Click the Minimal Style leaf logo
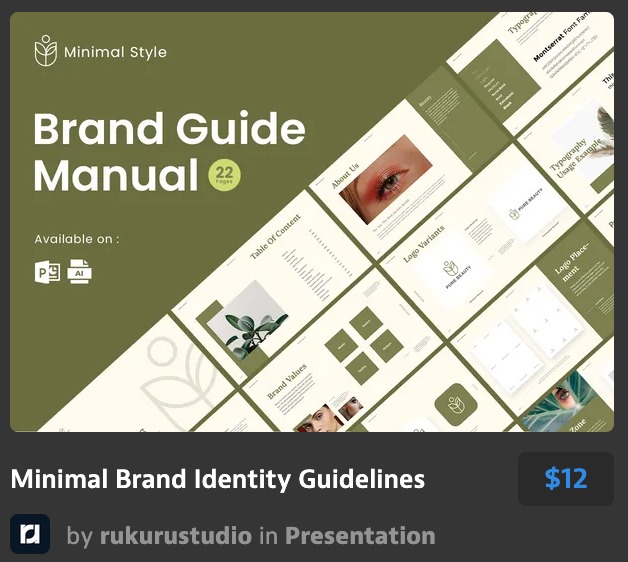628x562 pixels. pos(46,51)
